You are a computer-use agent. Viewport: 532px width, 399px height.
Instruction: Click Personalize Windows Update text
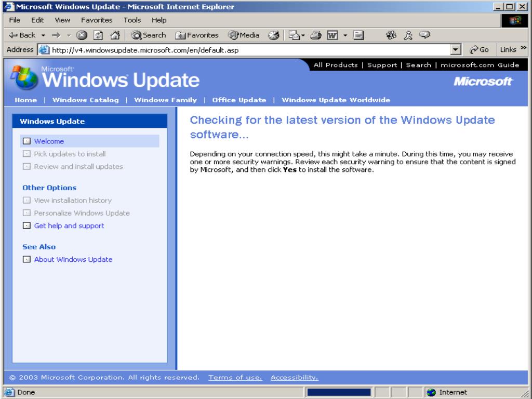[82, 213]
